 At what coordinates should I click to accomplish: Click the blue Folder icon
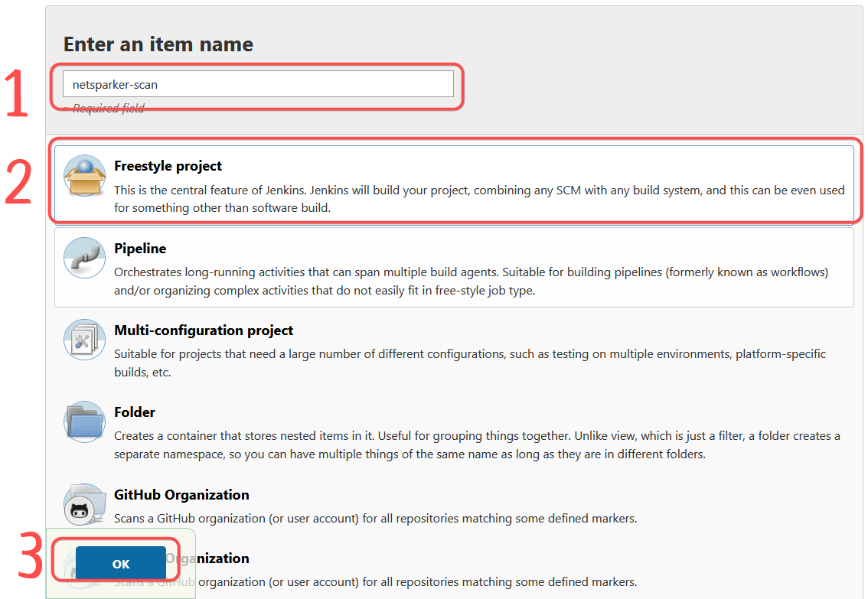click(84, 422)
